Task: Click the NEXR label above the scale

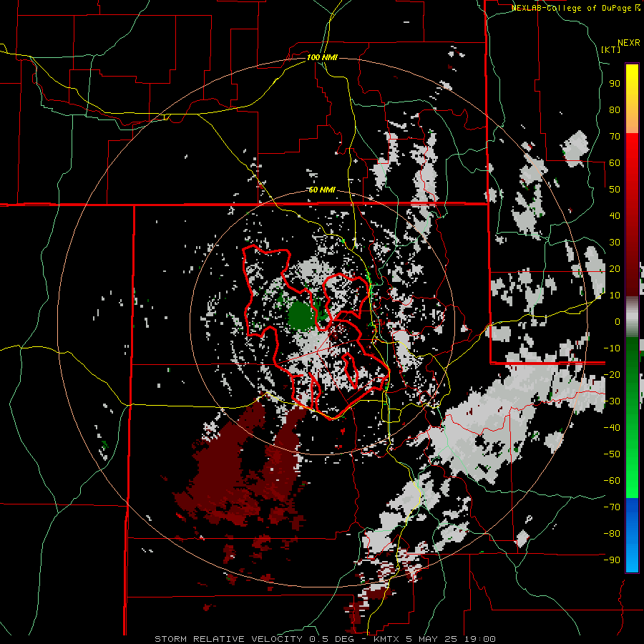Action: point(629,43)
